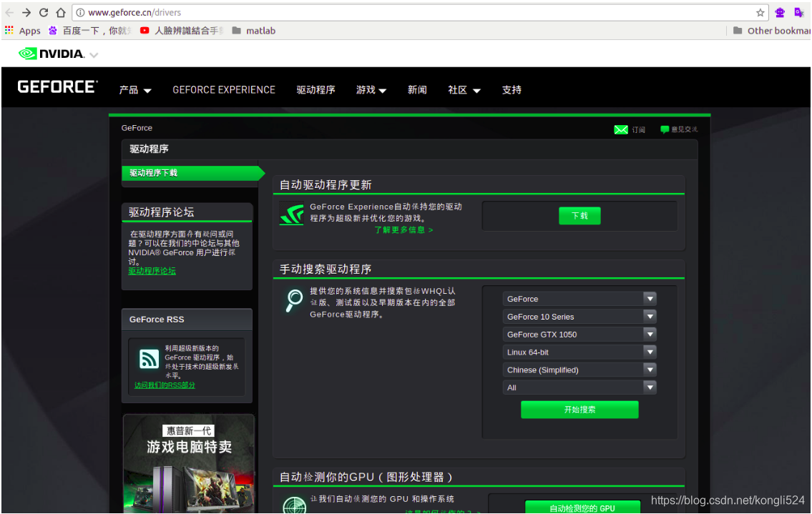Expand the 社区 dropdown menu
The image size is (812, 514).
pos(464,90)
